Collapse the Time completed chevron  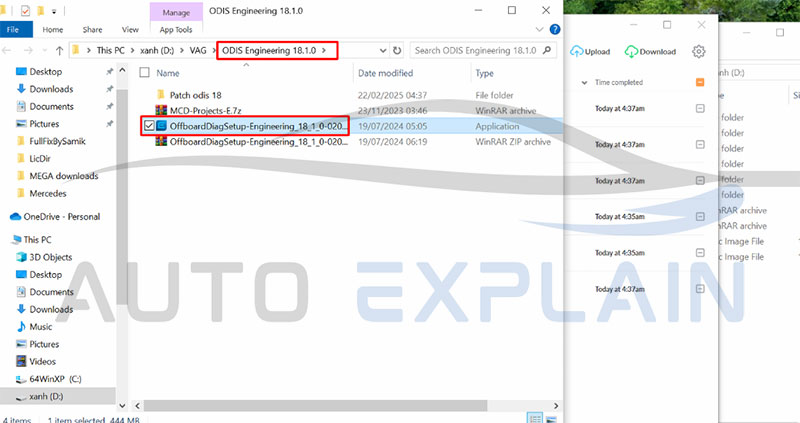click(585, 82)
